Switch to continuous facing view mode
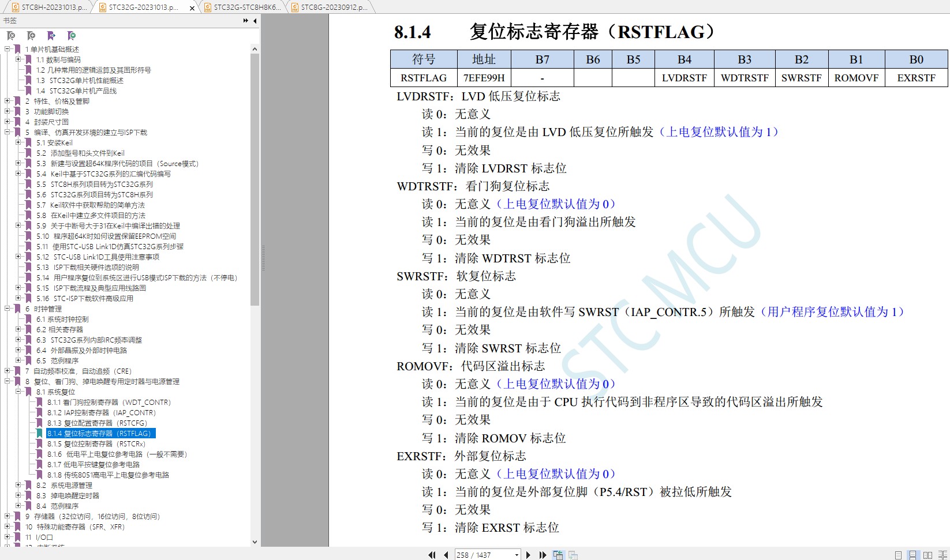The image size is (950, 560). click(943, 555)
